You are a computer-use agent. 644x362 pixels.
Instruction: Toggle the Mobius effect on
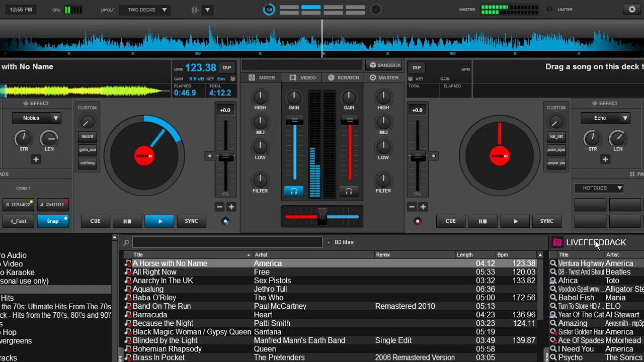click(31, 118)
